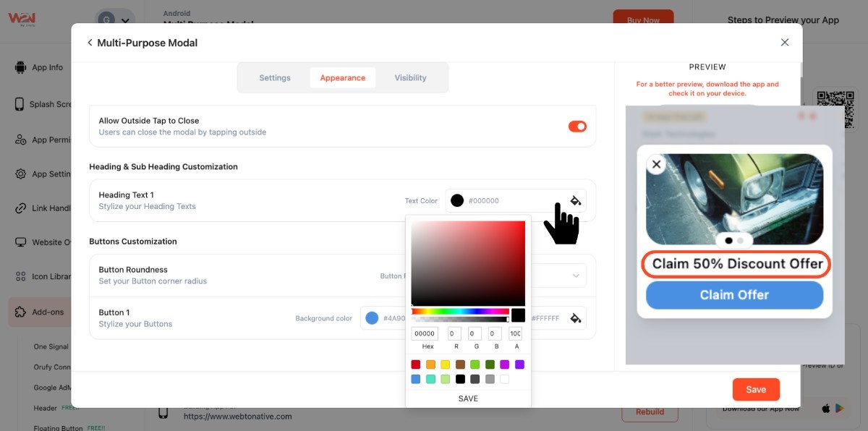Click the QR code image

click(x=830, y=108)
